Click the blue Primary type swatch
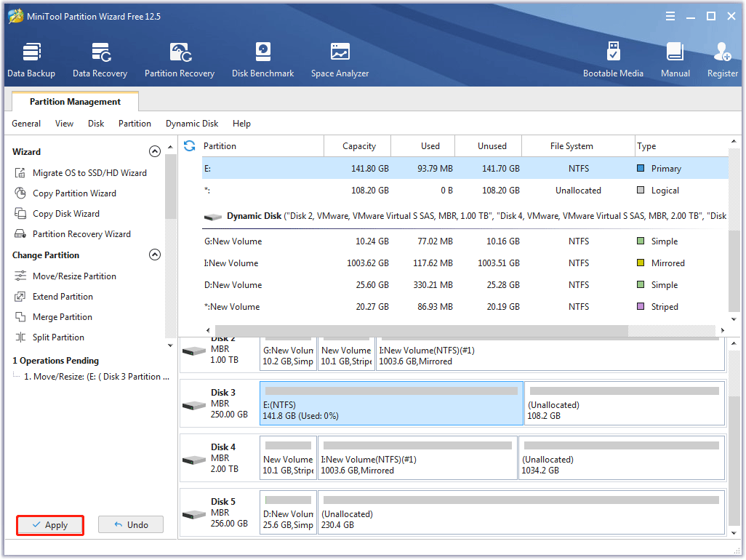This screenshot has height=560, width=746. tap(641, 168)
